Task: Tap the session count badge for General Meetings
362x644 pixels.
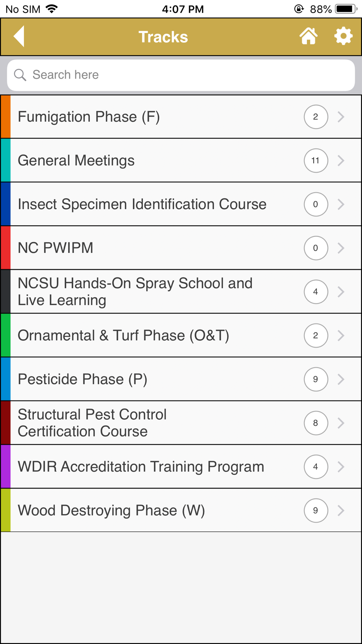Action: pyautogui.click(x=316, y=160)
